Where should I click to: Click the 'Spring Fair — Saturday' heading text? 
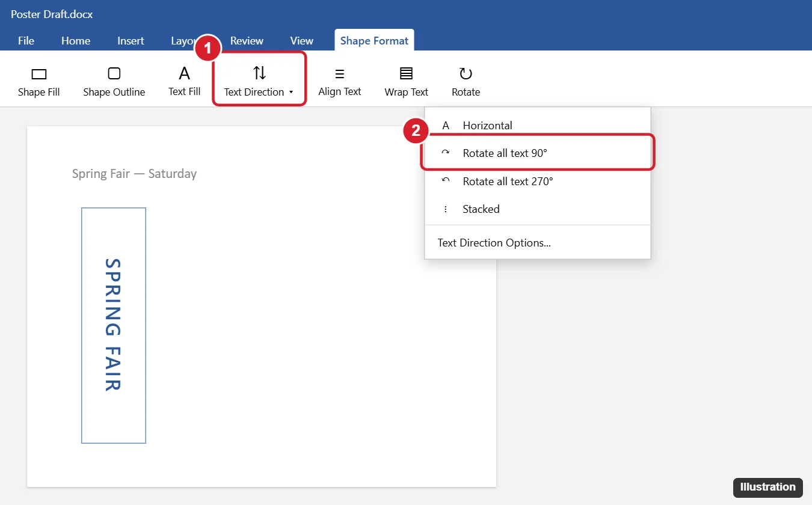(x=134, y=174)
